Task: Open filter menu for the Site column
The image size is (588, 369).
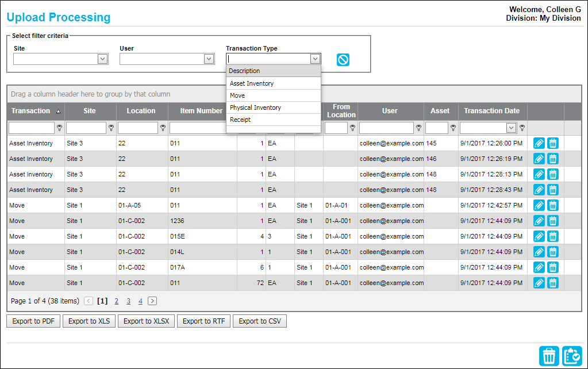Action: (x=111, y=128)
